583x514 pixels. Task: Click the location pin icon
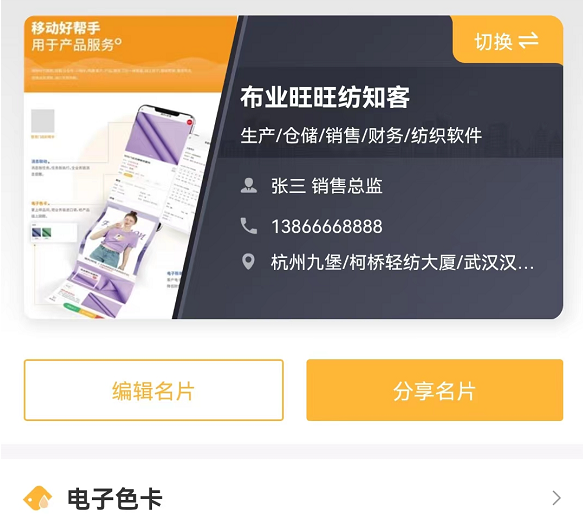(x=248, y=261)
